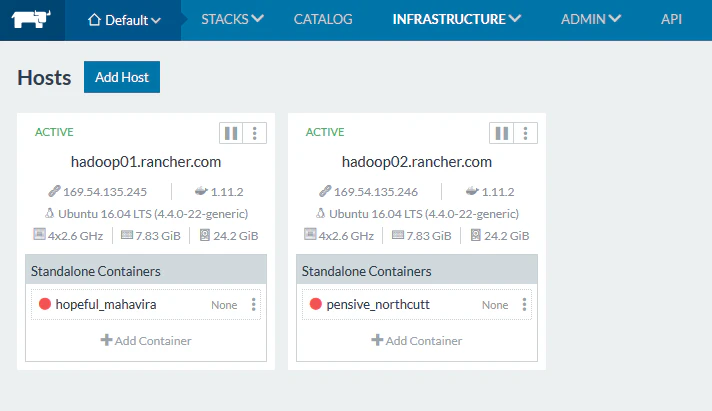
Task: Click Docker version 1.11.2 on hadoop01
Action: coord(227,192)
